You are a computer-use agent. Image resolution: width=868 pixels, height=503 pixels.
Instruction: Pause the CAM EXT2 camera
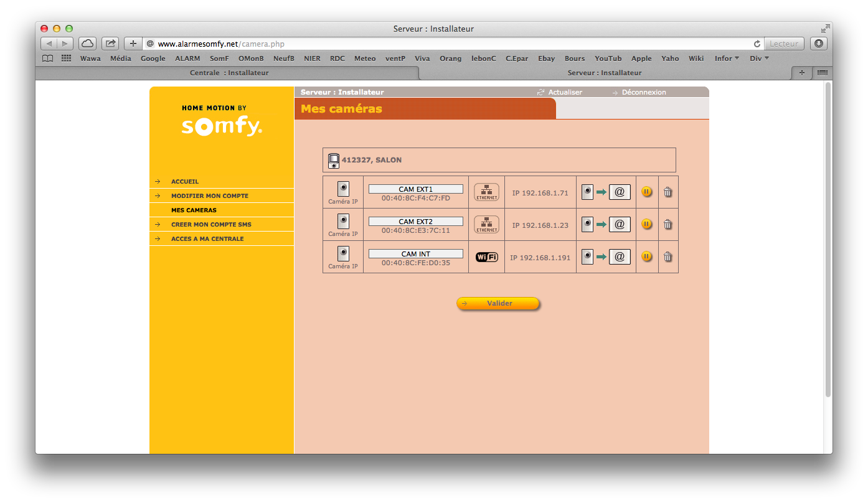click(x=647, y=224)
